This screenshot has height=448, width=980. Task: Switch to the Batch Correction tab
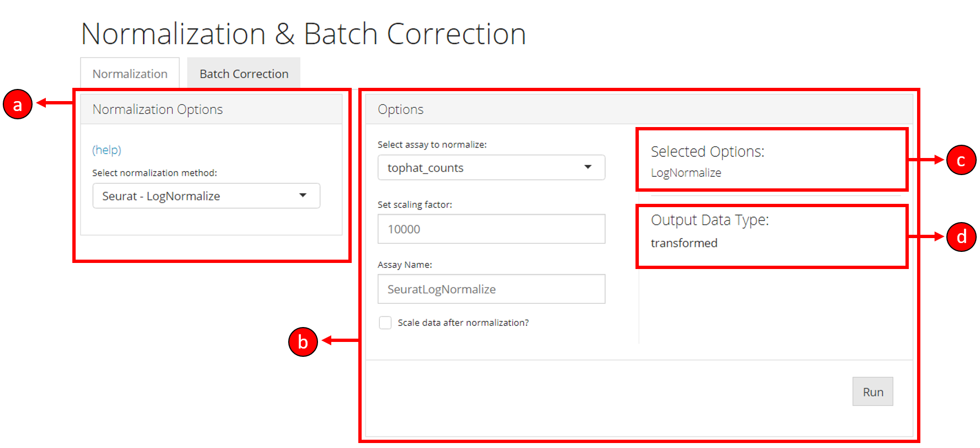pyautogui.click(x=243, y=74)
